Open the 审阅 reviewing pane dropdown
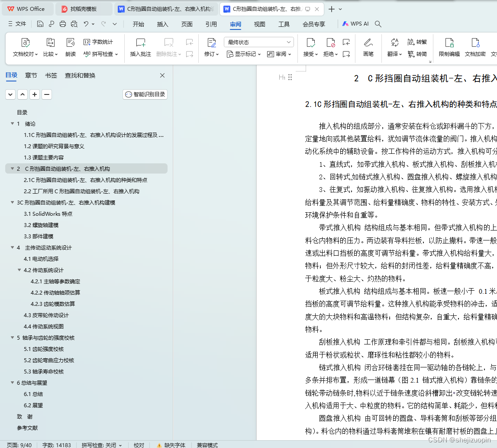The height and width of the screenshot is (448, 497). click(279, 54)
